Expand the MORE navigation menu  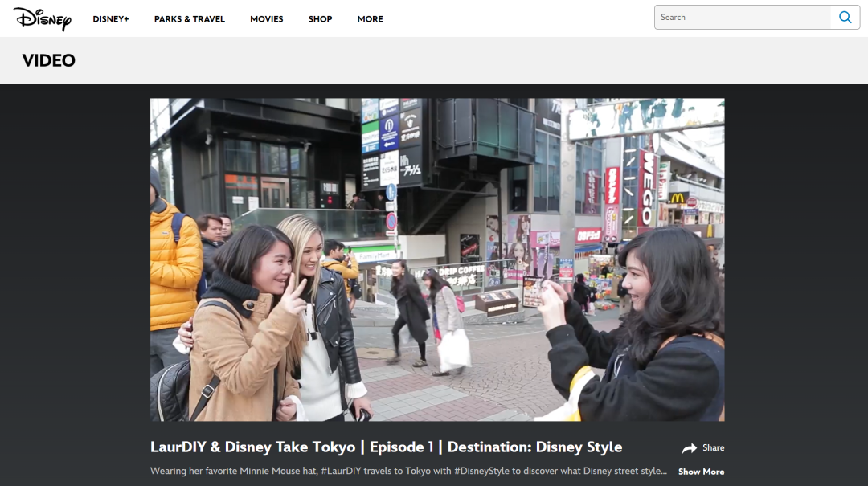tap(370, 19)
